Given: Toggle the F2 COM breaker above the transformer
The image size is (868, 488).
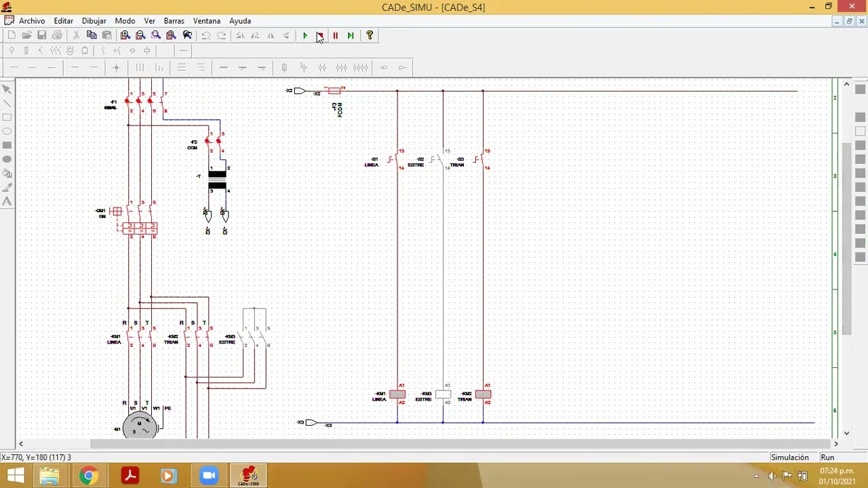Looking at the screenshot, I should [x=214, y=142].
